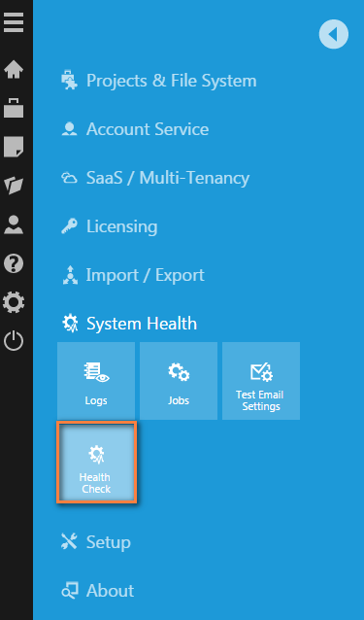Open the Health Check tile

[x=96, y=463]
